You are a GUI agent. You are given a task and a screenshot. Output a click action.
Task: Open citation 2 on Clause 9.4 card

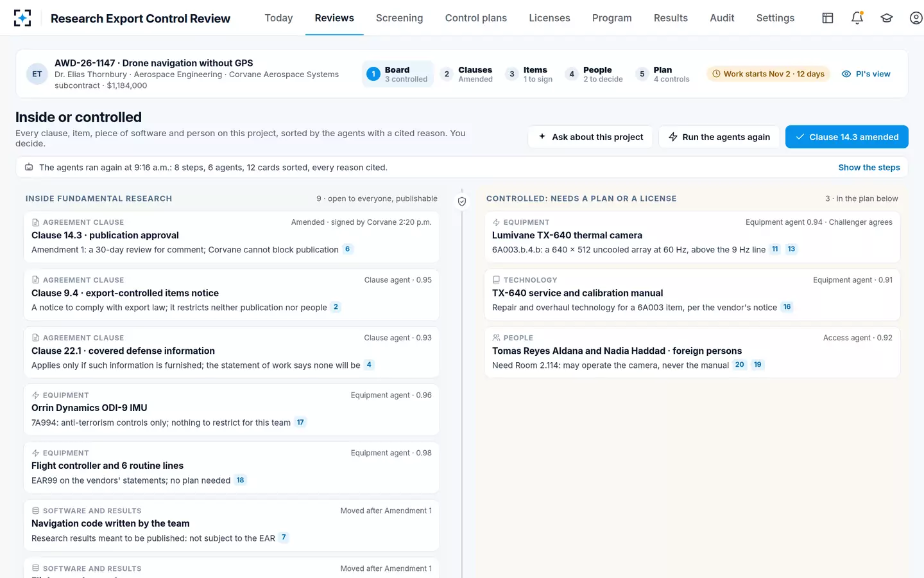[336, 307]
